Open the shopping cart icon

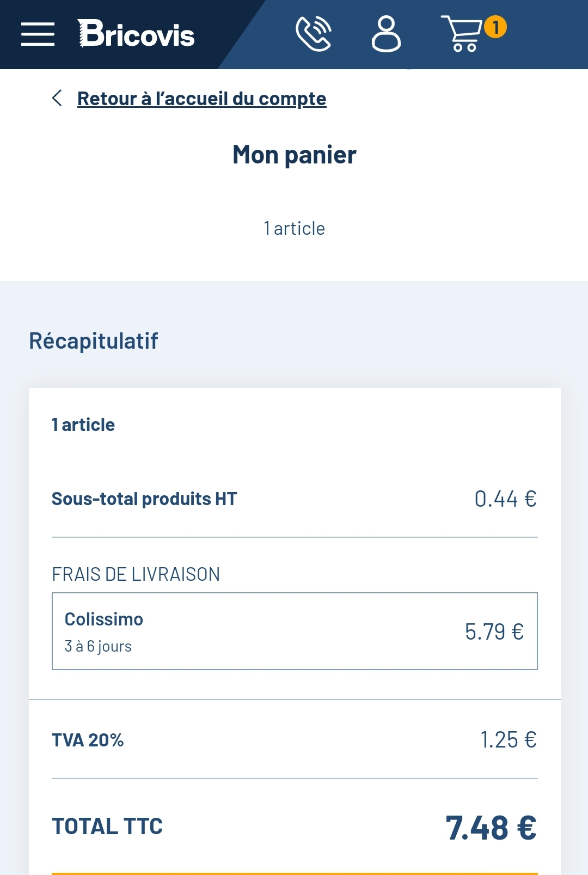tap(462, 34)
